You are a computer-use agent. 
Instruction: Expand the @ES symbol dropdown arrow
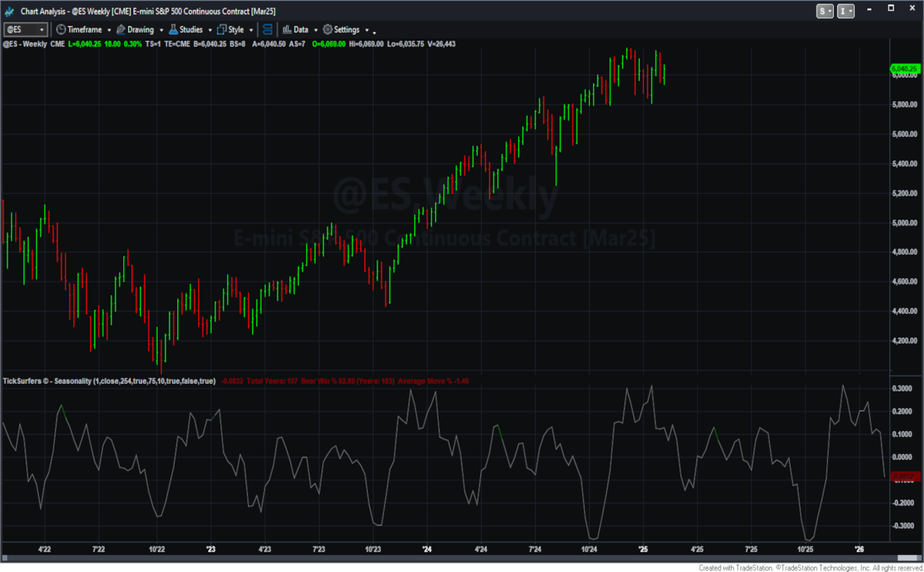click(x=42, y=29)
